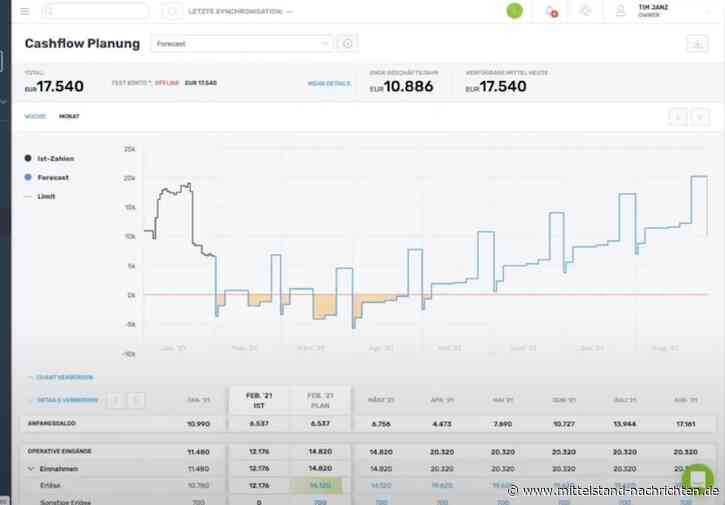Image resolution: width=725 pixels, height=505 pixels.
Task: Collapse the Einnahmen row
Action: coord(29,468)
